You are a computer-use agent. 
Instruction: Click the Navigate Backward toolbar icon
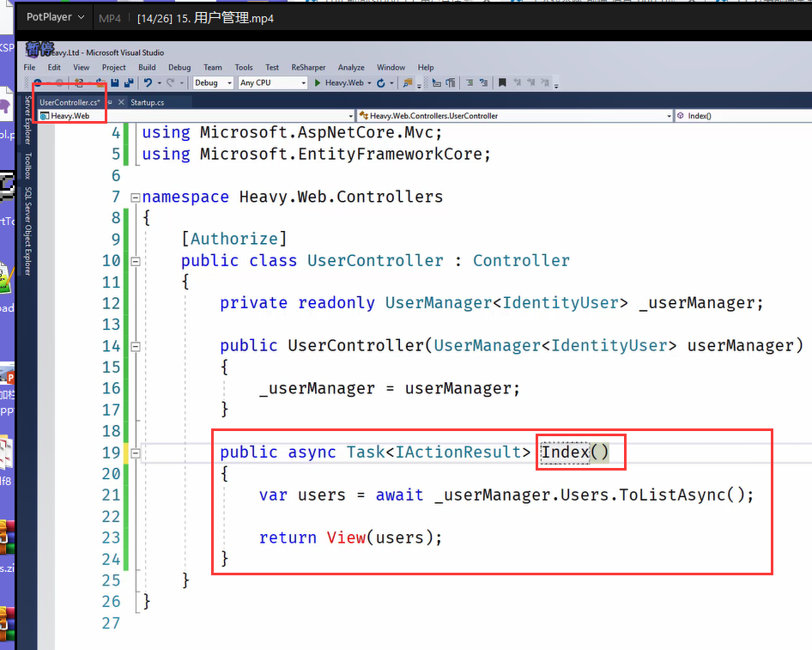click(38, 83)
